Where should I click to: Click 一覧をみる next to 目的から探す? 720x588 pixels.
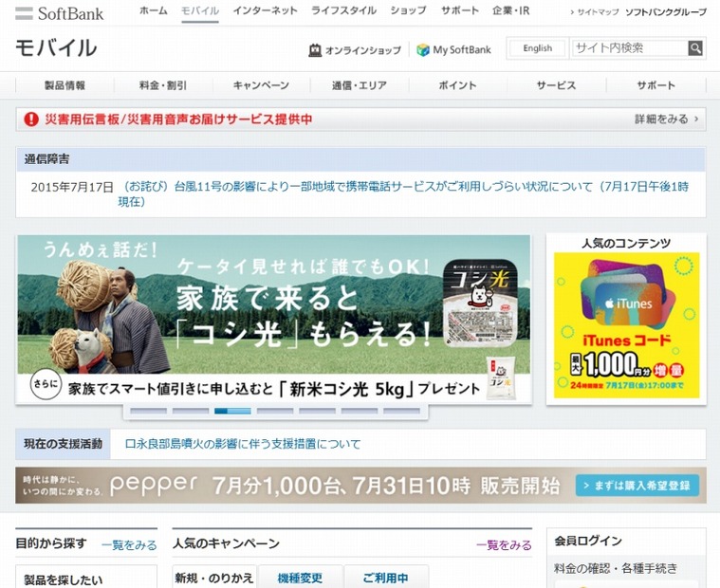[x=129, y=545]
